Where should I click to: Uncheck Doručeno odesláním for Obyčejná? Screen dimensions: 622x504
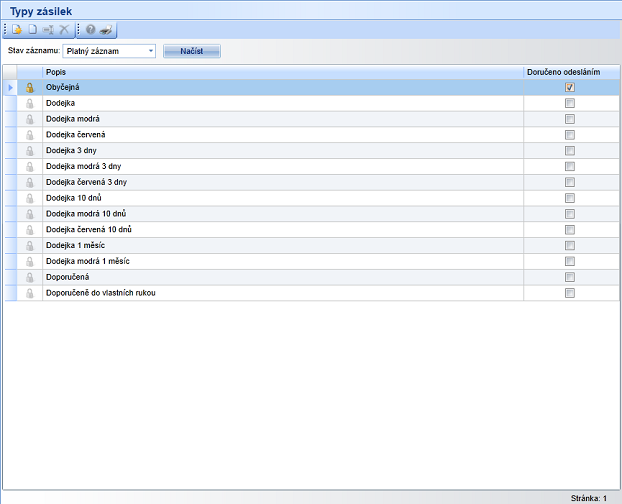coord(570,87)
